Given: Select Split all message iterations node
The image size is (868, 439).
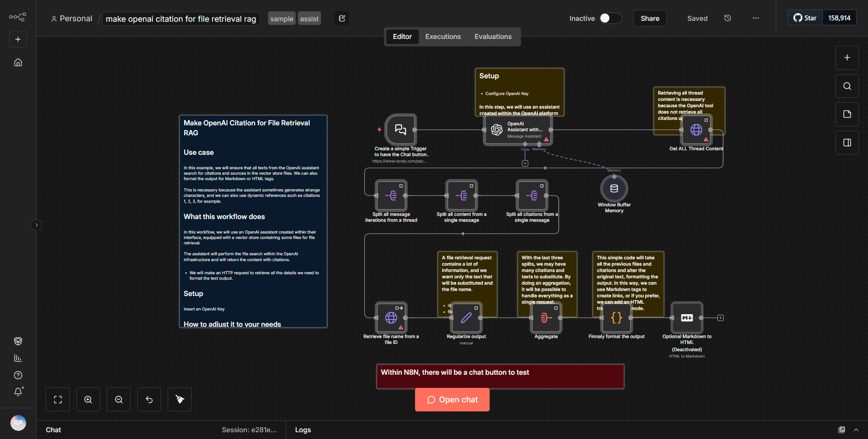Looking at the screenshot, I should 391,196.
